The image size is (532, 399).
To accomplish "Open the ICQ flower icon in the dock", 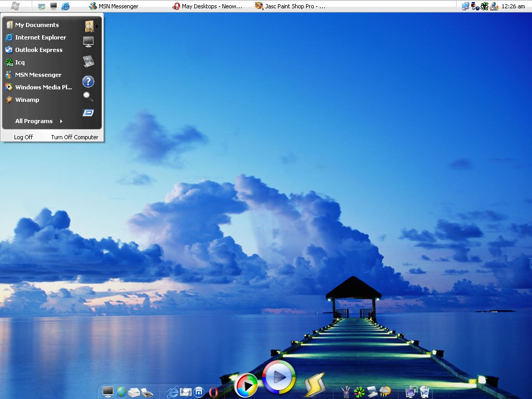I will pyautogui.click(x=359, y=392).
